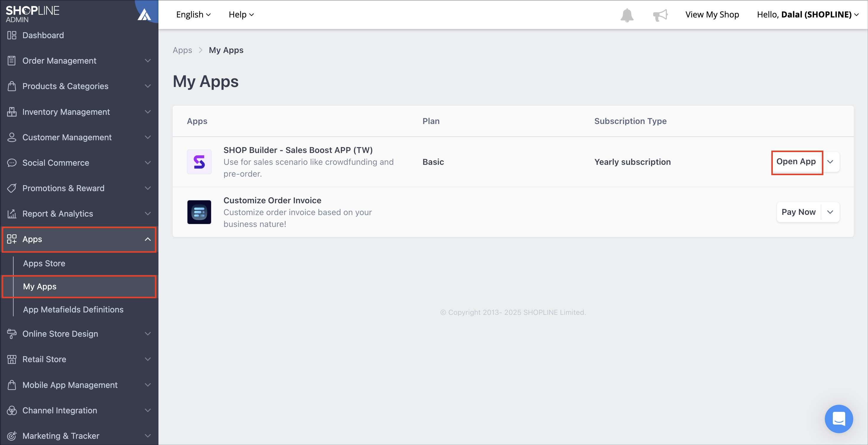Open the English language dropdown

coord(193,14)
